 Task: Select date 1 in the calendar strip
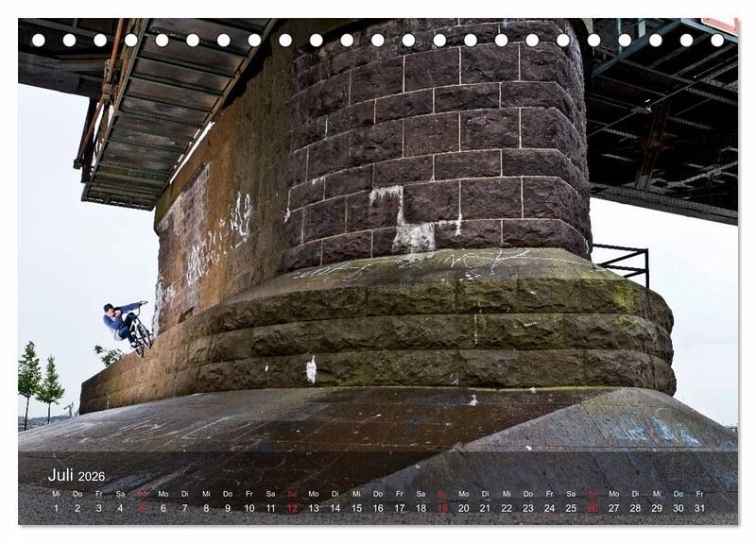click(56, 508)
